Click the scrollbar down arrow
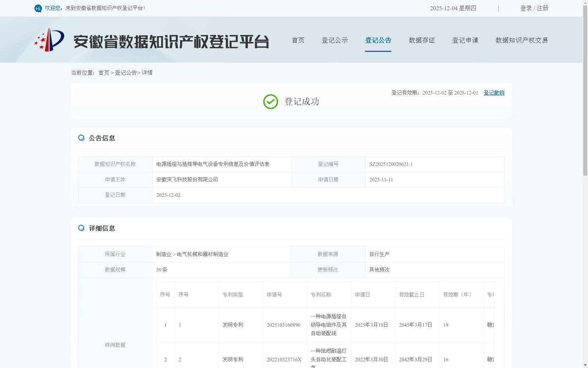This screenshot has height=368, width=588. [585, 365]
